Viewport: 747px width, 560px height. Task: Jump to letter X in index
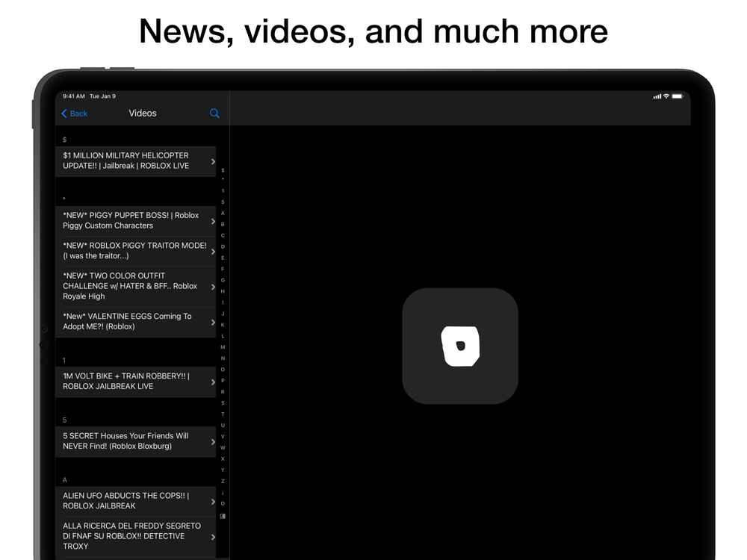223,458
